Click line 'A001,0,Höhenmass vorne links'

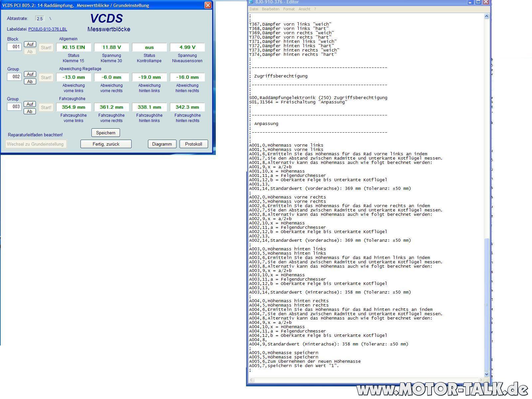(x=286, y=145)
